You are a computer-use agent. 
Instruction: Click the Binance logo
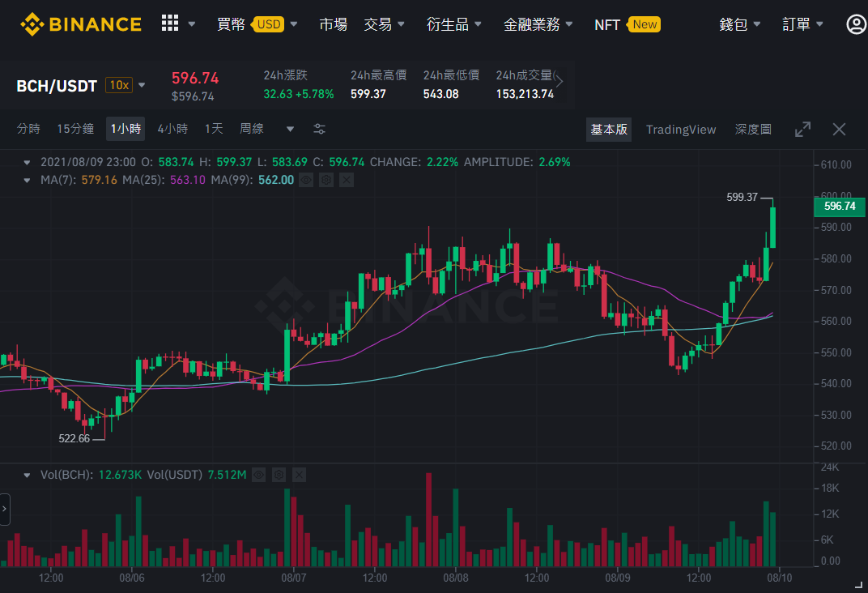pos(81,24)
